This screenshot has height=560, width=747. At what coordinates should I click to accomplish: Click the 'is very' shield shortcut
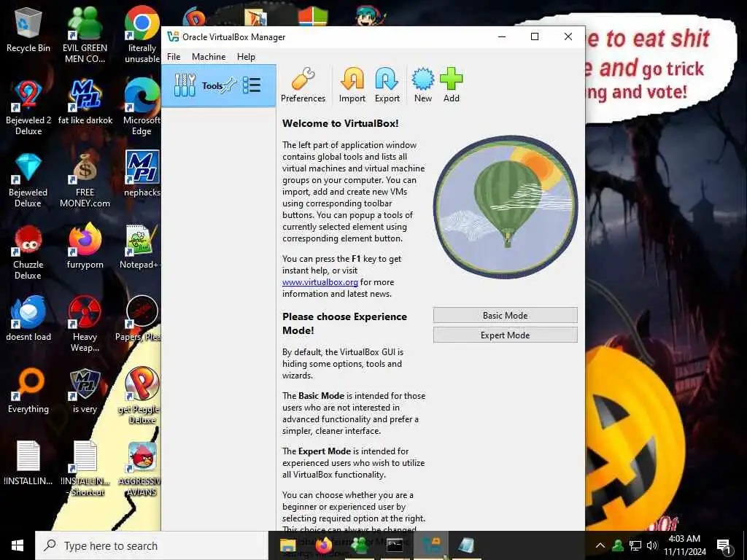click(85, 391)
